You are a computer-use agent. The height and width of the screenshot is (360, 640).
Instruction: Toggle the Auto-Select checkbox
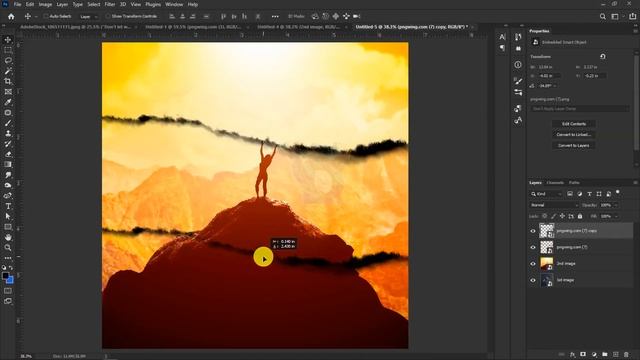pyautogui.click(x=46, y=16)
